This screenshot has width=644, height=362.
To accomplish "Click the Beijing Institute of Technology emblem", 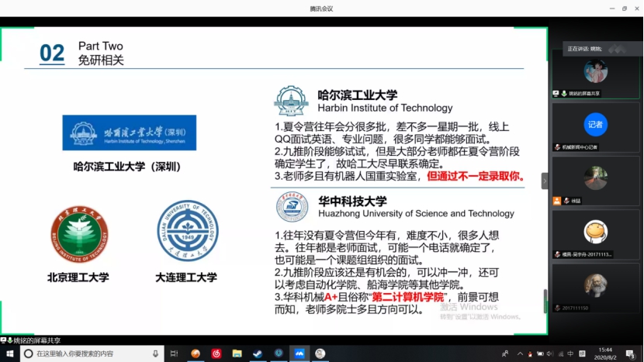I will click(x=80, y=234).
